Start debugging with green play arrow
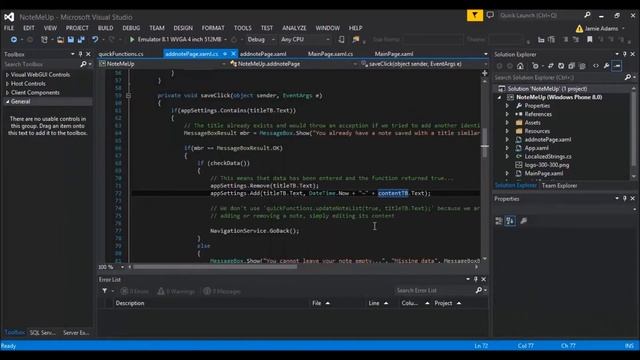This screenshot has height=360, width=640. click(132, 40)
